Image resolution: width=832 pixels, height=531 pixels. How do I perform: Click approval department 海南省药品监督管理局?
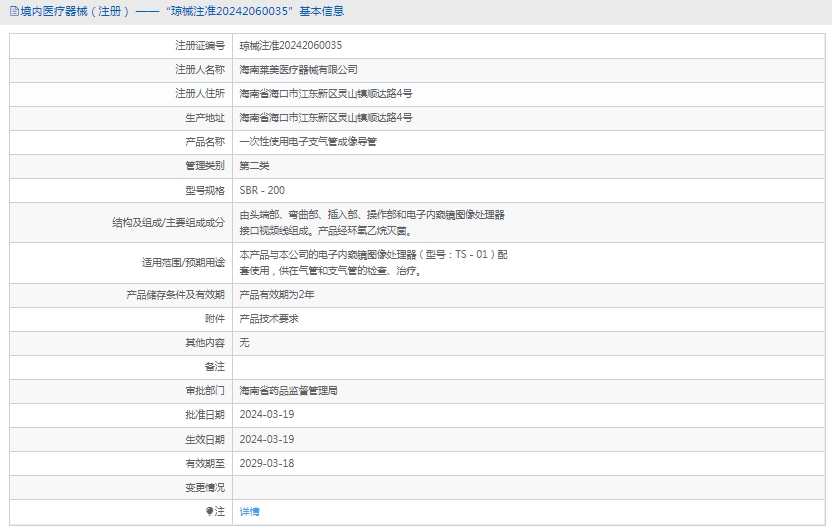288,391
